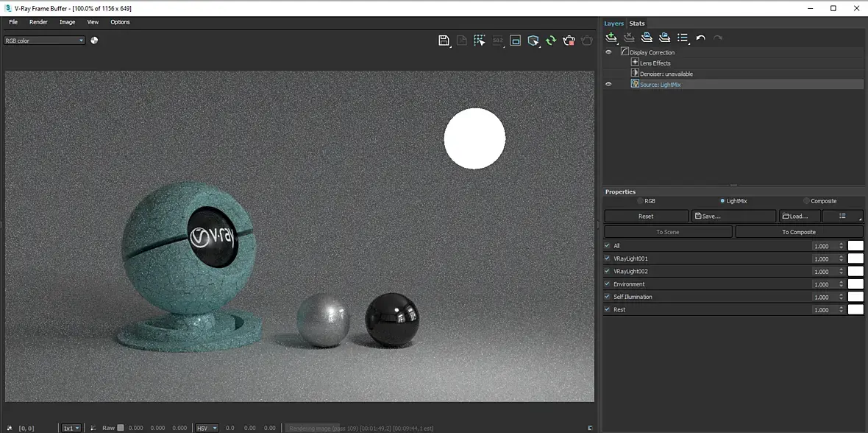Open the RGB color channel dropdown
This screenshot has height=433, width=868.
click(x=45, y=41)
